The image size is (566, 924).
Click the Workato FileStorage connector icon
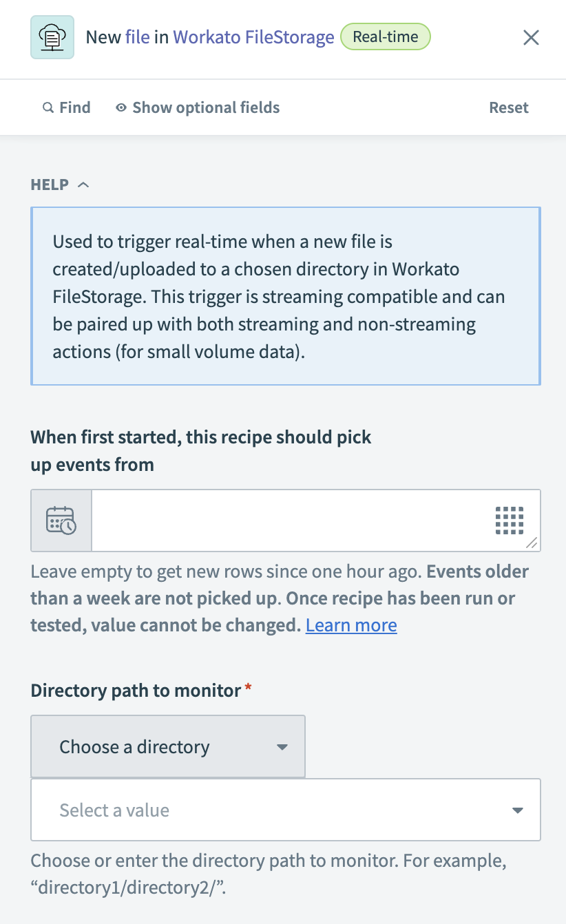[52, 38]
